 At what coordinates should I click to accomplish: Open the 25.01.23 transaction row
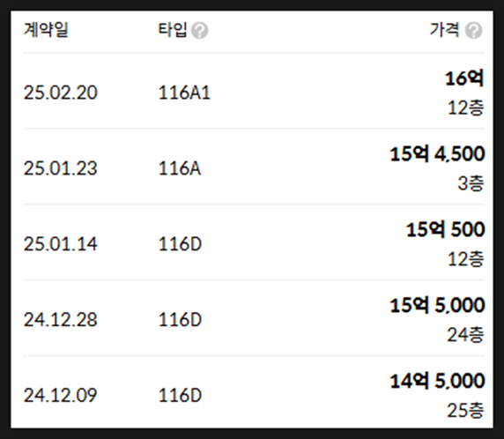coord(254,167)
